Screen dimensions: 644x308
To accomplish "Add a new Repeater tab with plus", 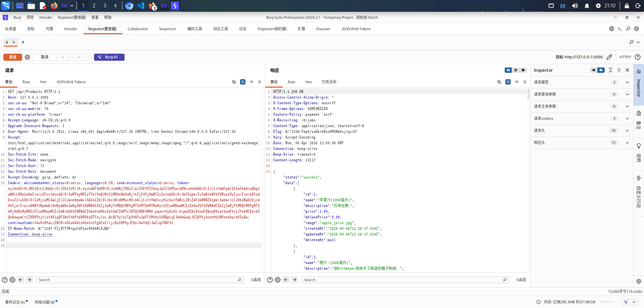I will 23,42.
